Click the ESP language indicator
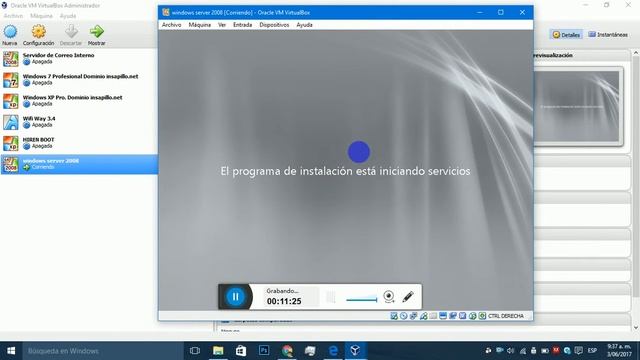 (x=592, y=351)
